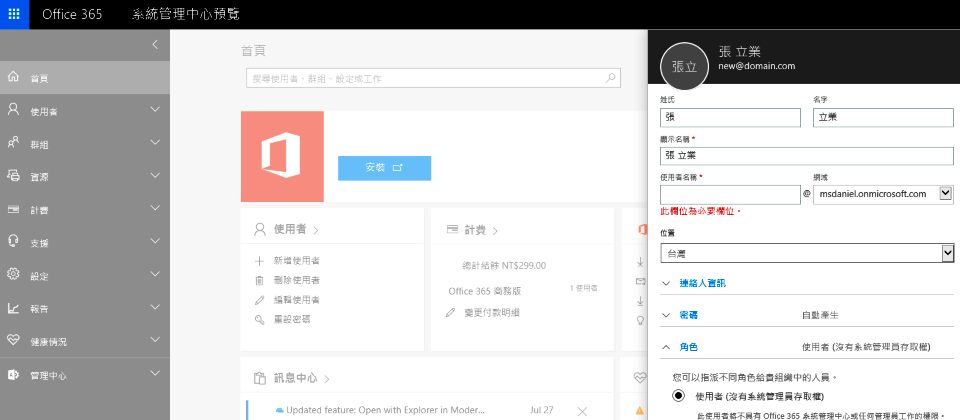
Task: Click the chart icon beside 報告
Action: click(13, 308)
